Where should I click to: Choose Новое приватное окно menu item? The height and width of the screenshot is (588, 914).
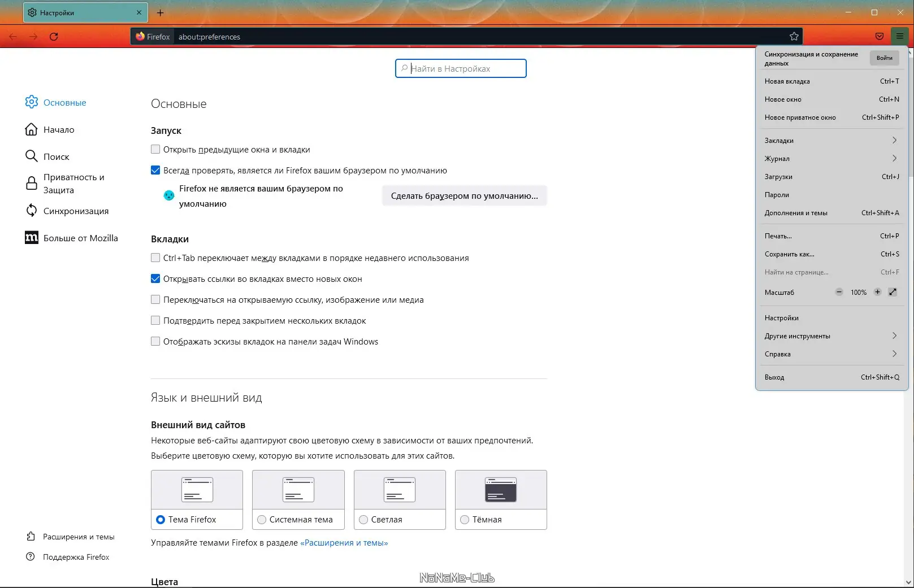831,117
